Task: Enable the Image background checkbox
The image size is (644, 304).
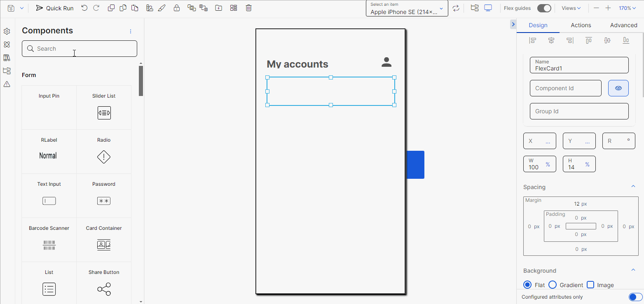Action: pos(590,285)
